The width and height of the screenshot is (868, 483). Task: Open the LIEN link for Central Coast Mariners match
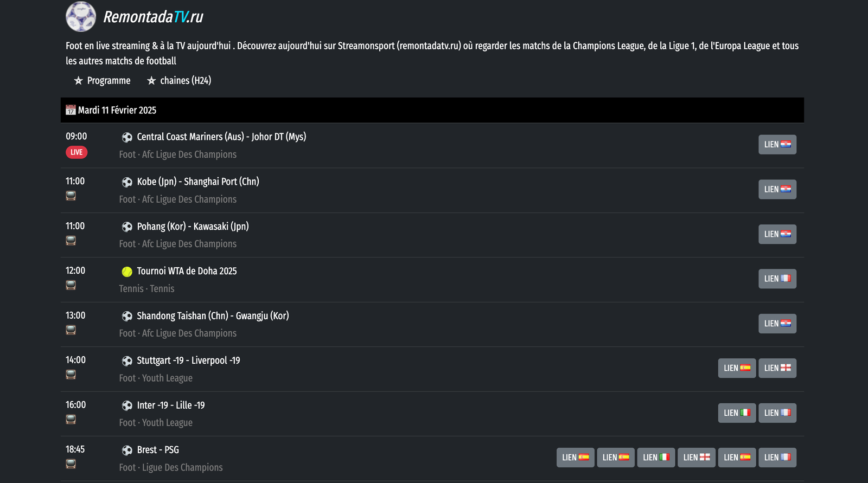coord(777,145)
